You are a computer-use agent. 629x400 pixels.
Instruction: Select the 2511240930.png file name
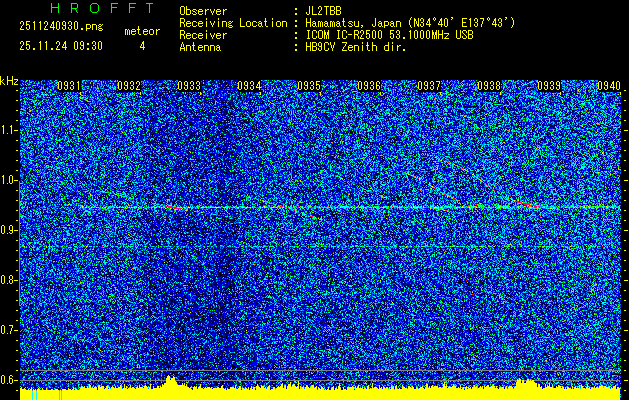[60, 29]
